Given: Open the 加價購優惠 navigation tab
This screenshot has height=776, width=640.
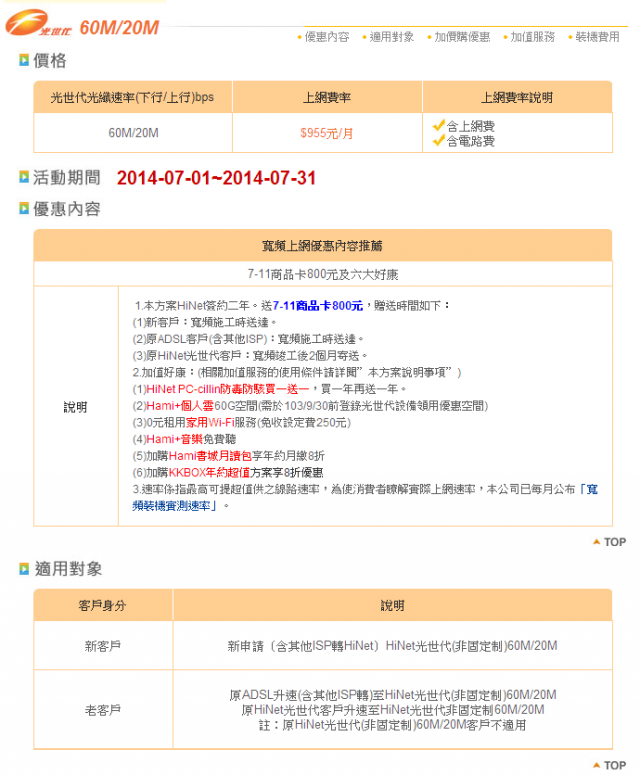Looking at the screenshot, I should click(x=462, y=37).
